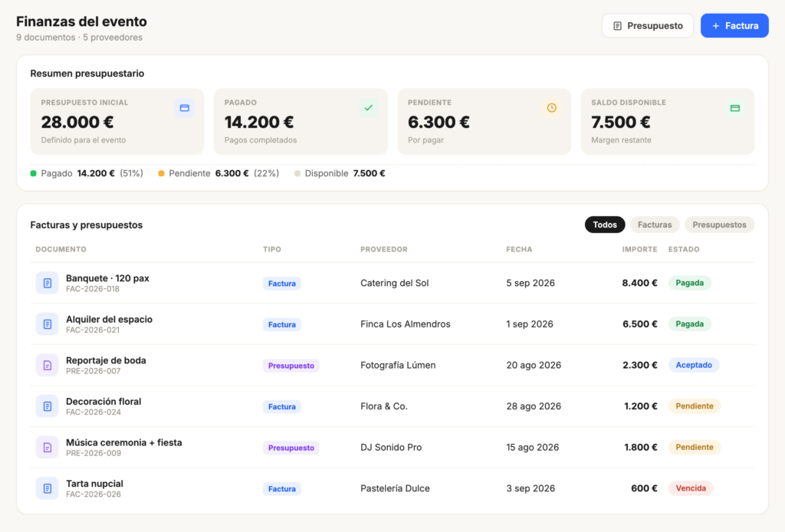Click the 28.000 € initial budget value
Image resolution: width=785 pixels, height=532 pixels.
(x=77, y=122)
